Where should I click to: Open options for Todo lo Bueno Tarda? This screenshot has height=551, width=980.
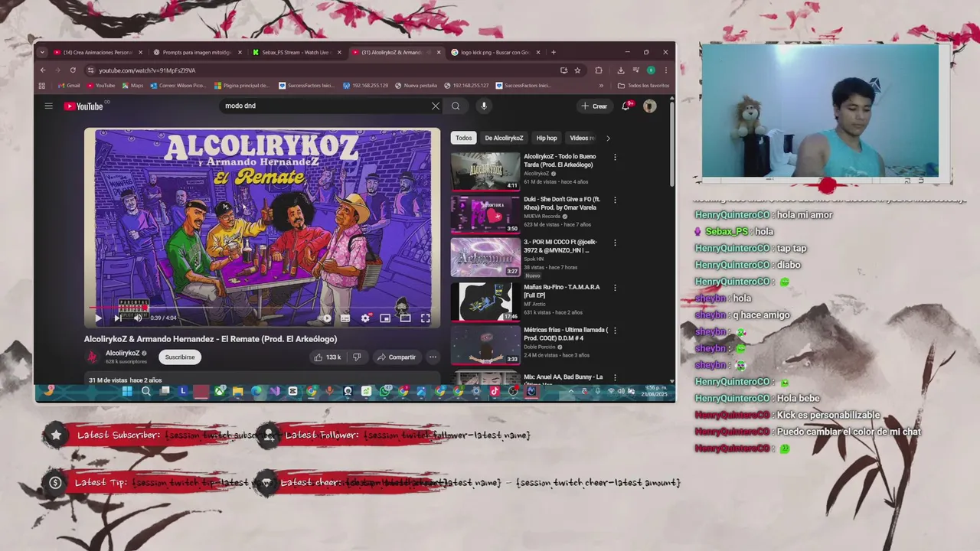click(x=614, y=158)
